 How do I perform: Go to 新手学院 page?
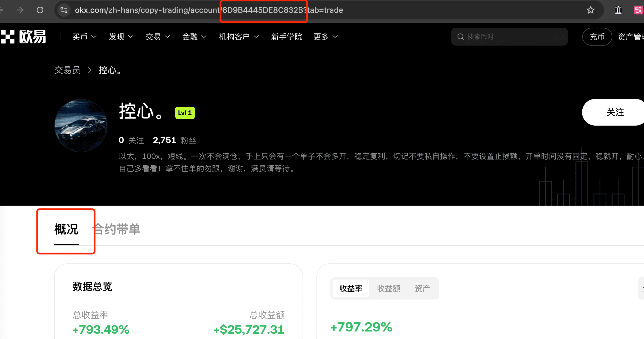point(286,37)
